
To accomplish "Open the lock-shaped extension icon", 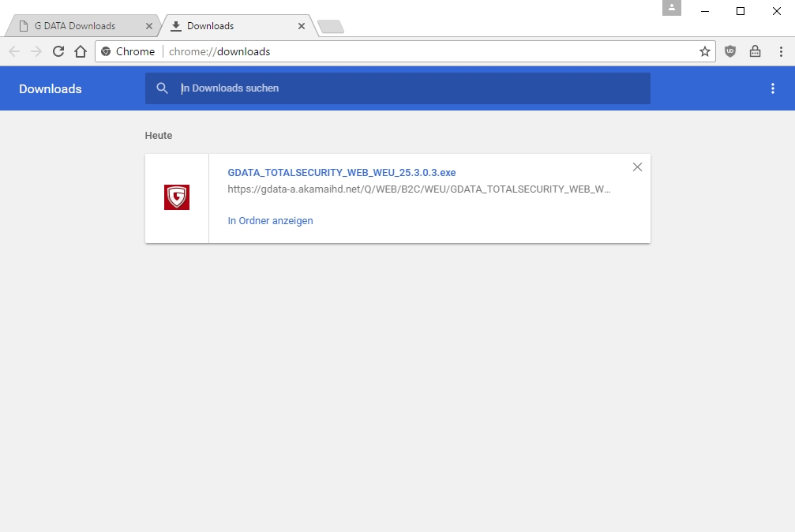I will click(x=755, y=51).
